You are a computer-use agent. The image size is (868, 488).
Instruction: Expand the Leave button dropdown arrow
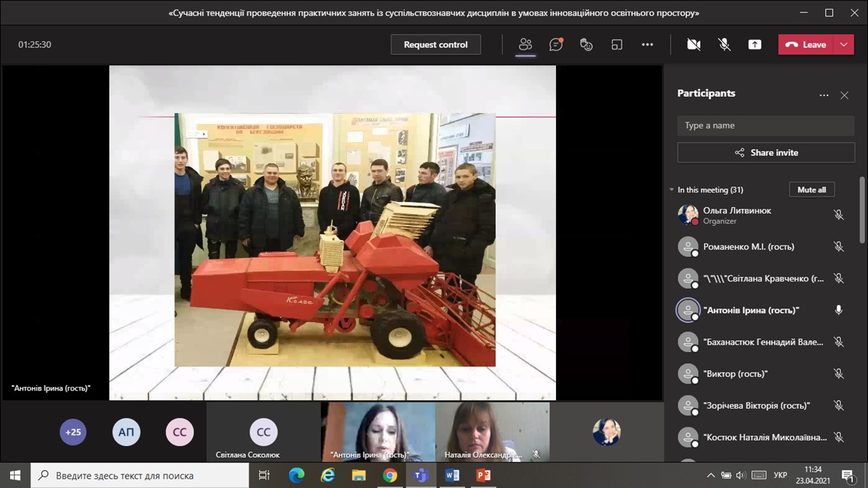tap(844, 45)
